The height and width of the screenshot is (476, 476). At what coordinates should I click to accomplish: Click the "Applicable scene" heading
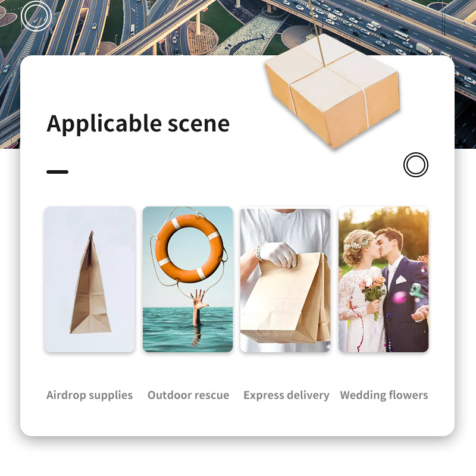138,124
